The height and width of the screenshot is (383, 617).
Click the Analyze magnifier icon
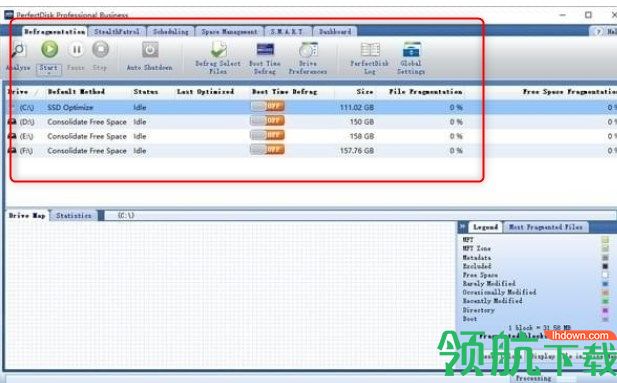(18, 50)
